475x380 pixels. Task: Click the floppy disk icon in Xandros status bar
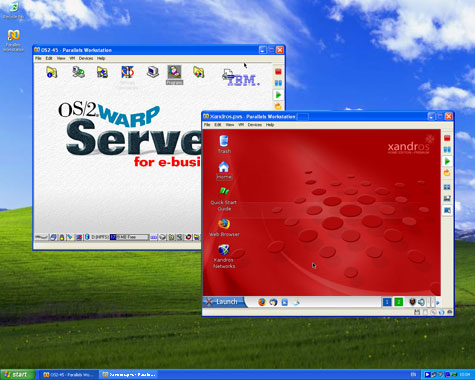click(417, 312)
